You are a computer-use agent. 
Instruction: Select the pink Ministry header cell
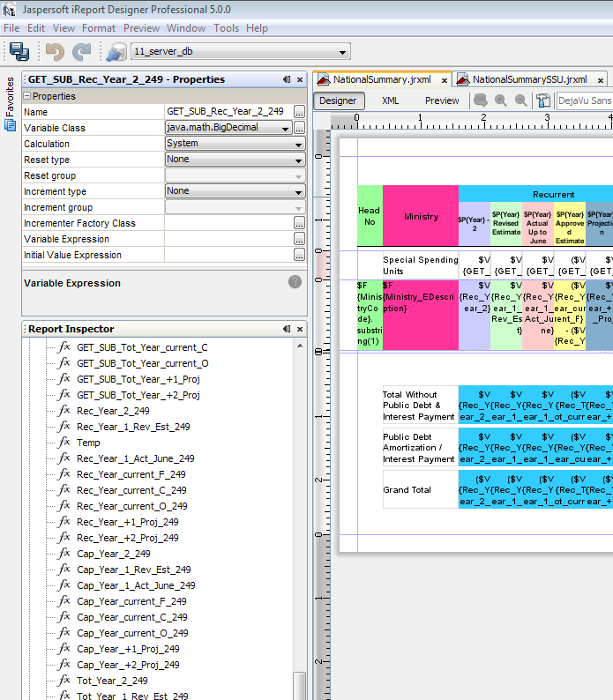(421, 216)
